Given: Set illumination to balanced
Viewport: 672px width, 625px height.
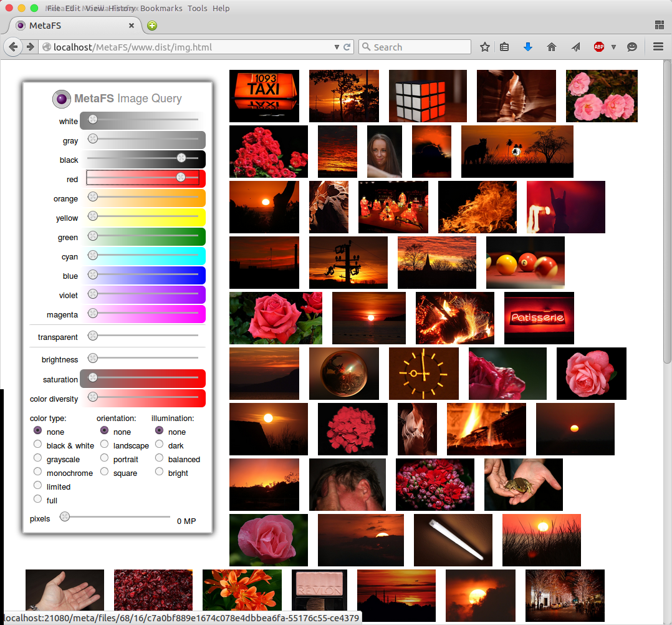Looking at the screenshot, I should coord(159,458).
